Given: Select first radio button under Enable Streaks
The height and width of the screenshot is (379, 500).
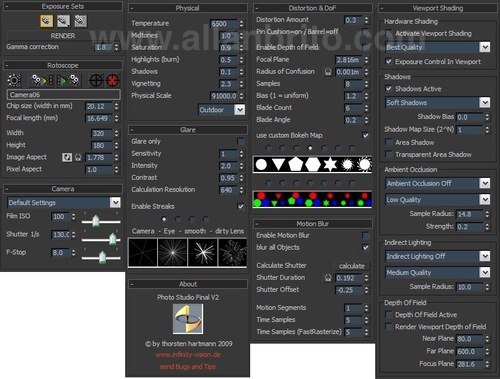Looking at the screenshot, I should pos(164,219).
